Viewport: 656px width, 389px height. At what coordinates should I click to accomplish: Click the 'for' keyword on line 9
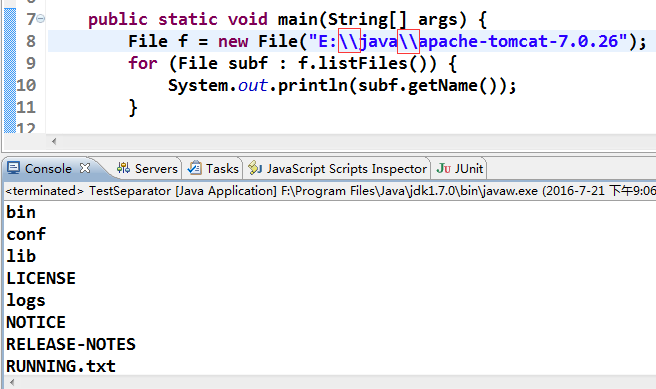click(143, 64)
